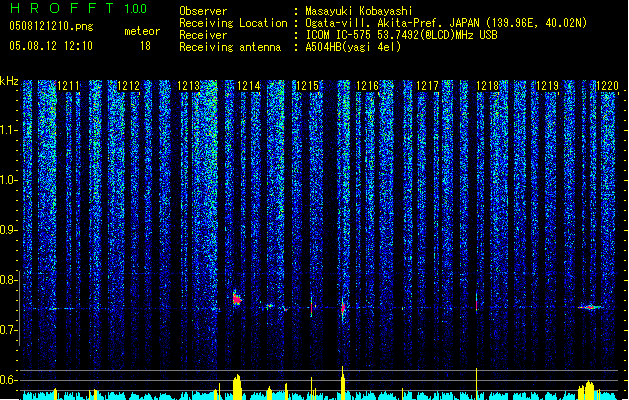629x400 pixels.
Task: Click the tallest yellow power spike near 1218
Action: [477, 383]
